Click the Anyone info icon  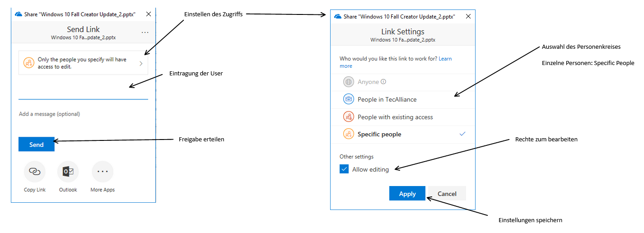(x=383, y=82)
